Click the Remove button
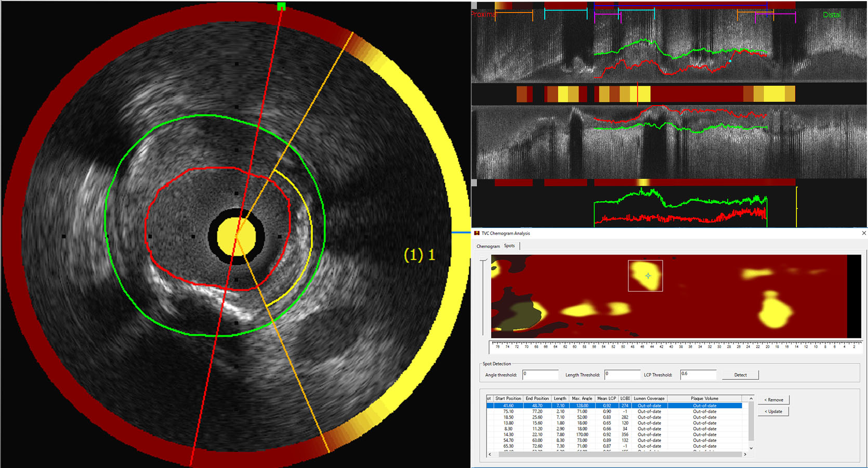Viewport: 868px width, 468px height. [x=773, y=400]
